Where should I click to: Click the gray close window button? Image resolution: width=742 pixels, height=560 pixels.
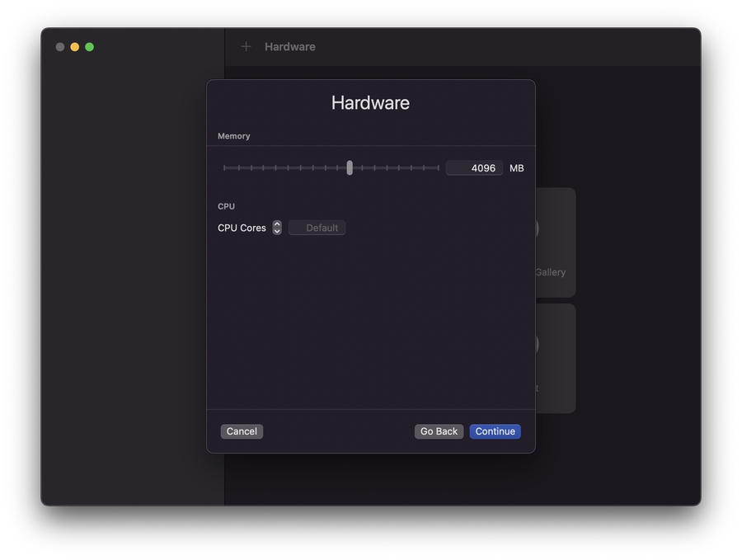coord(60,47)
